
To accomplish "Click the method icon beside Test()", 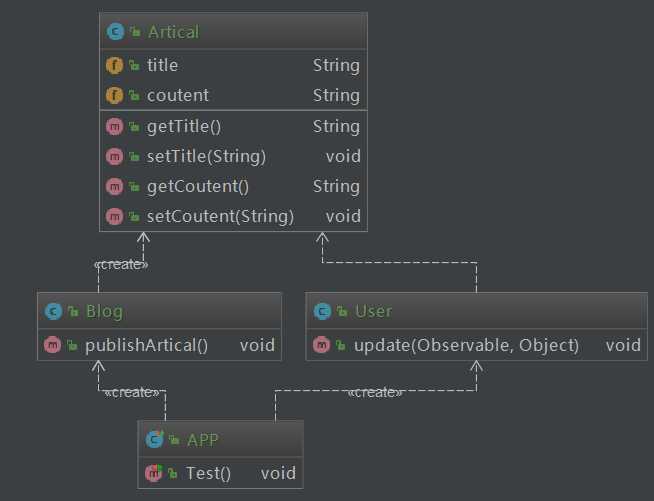I will [x=153, y=473].
